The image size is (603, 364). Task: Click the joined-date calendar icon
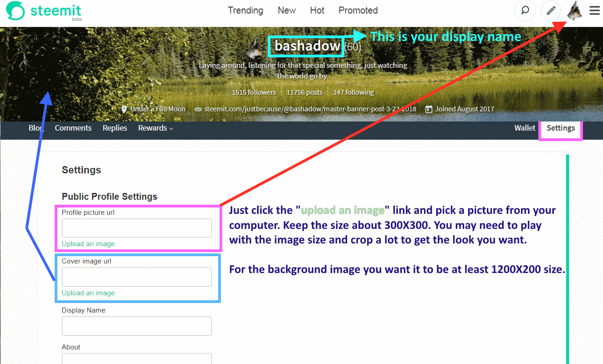pyautogui.click(x=429, y=109)
